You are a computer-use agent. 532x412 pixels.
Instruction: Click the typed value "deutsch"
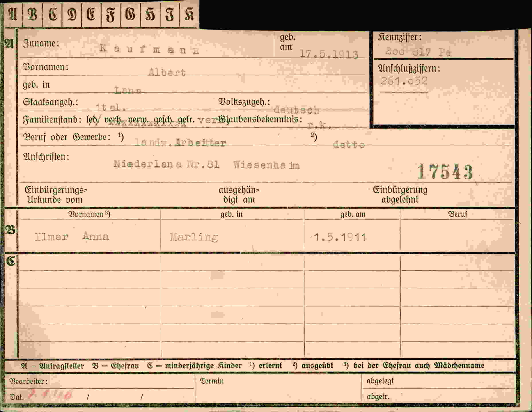296,110
